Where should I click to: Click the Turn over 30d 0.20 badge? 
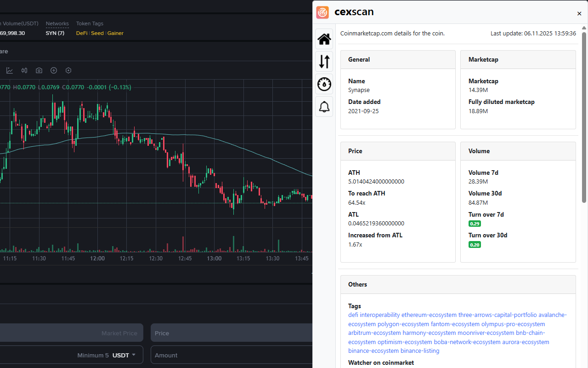click(475, 245)
